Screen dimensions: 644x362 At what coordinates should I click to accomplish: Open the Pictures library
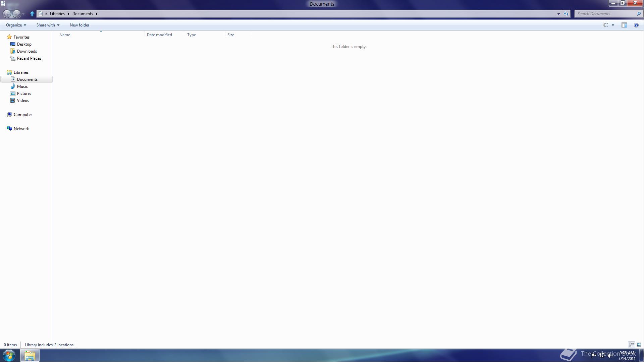click(24, 94)
